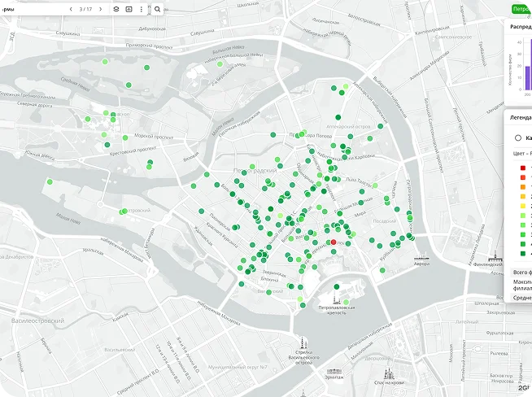Click the red color swatch in legend

click(x=523, y=168)
